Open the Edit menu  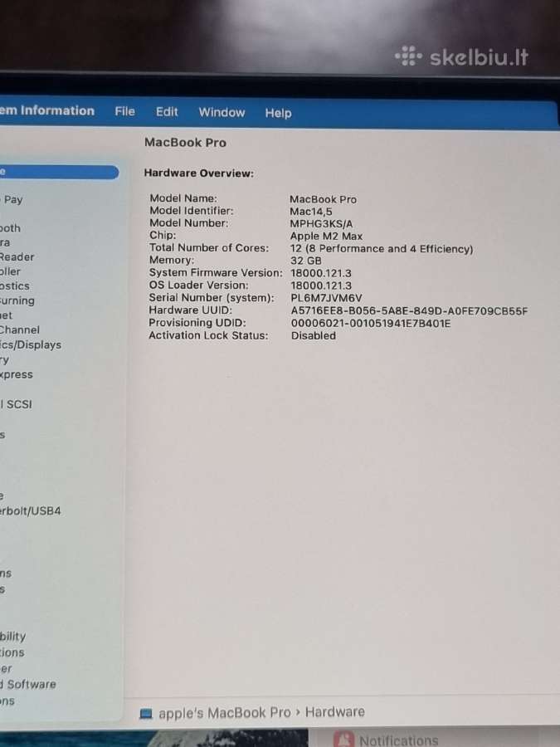coord(167,112)
